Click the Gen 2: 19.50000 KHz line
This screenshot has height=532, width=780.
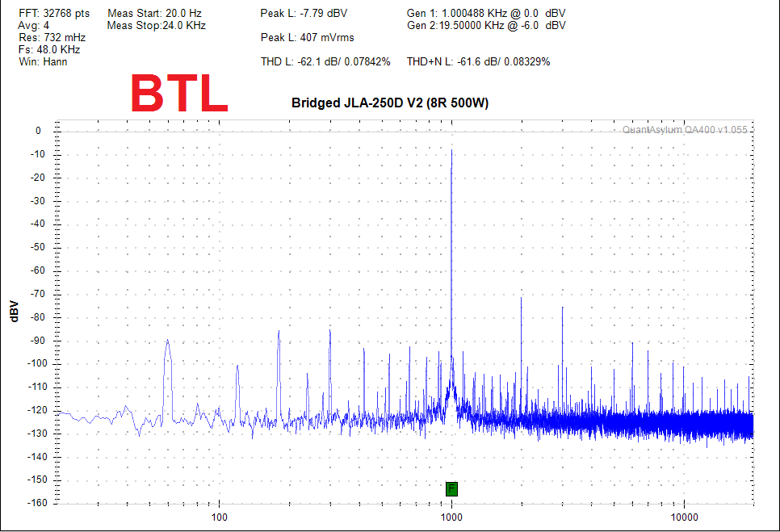point(486,25)
